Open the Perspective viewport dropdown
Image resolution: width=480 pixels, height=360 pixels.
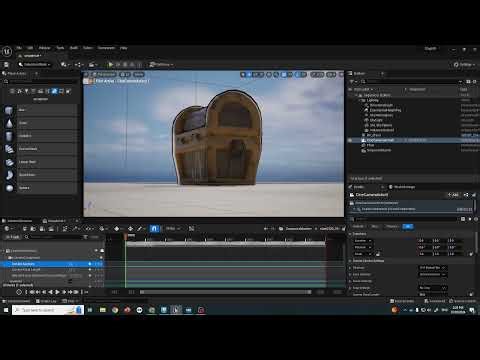(104, 74)
